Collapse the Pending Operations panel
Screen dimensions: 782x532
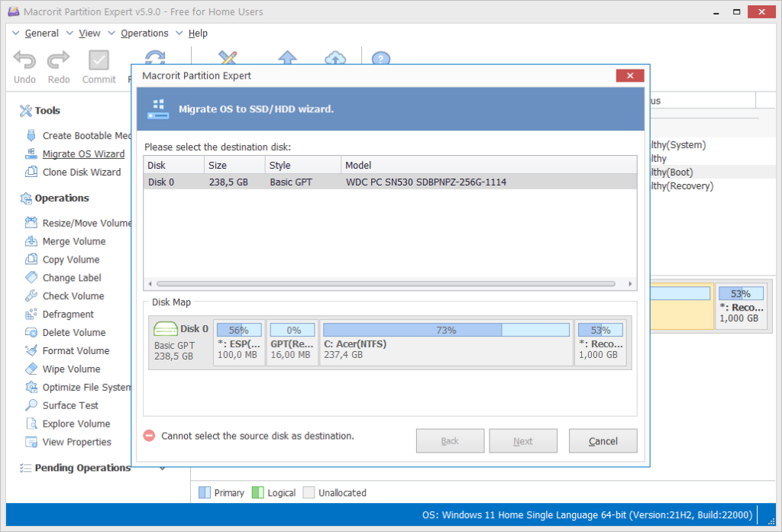pos(161,468)
